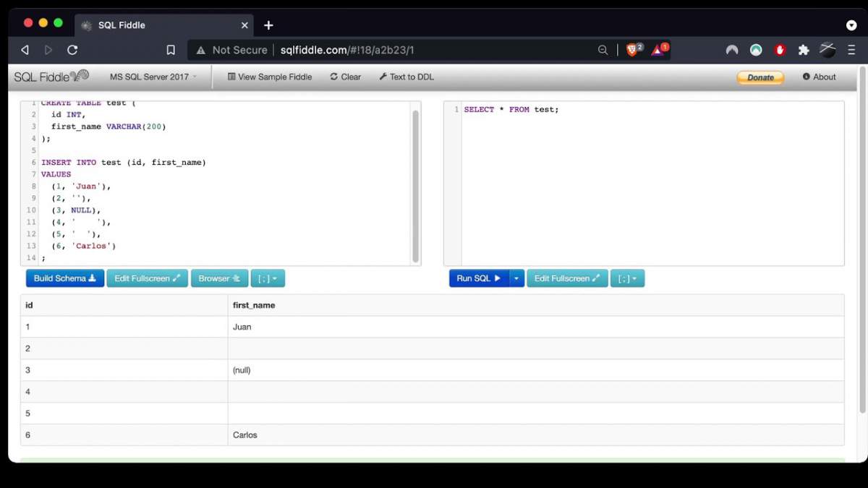Screen dimensions: 868x488
Task: Click the SELECT query editor
Action: tap(644, 183)
